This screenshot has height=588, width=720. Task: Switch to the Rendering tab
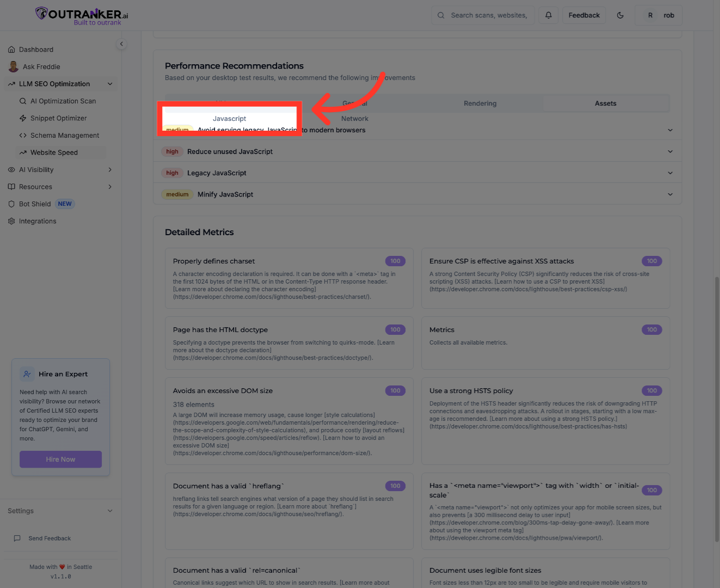coord(480,103)
